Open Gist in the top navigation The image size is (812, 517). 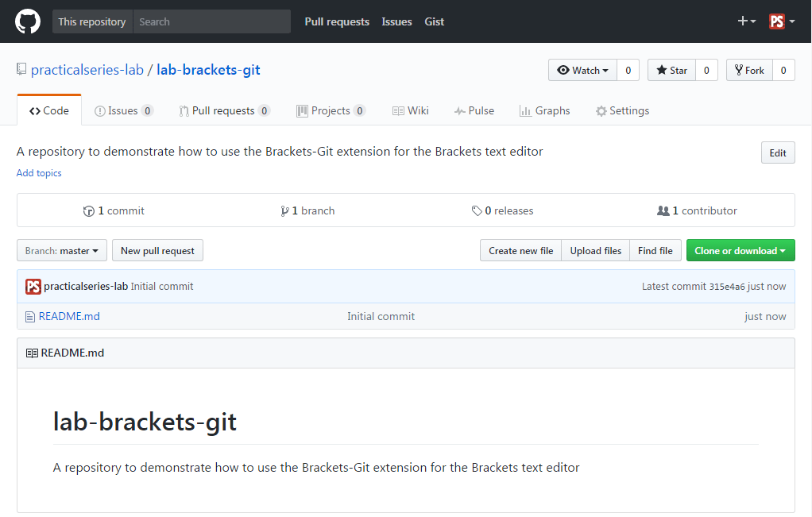tap(434, 21)
